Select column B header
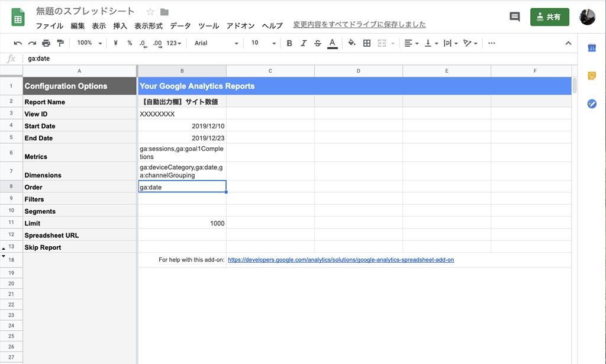 click(x=182, y=71)
